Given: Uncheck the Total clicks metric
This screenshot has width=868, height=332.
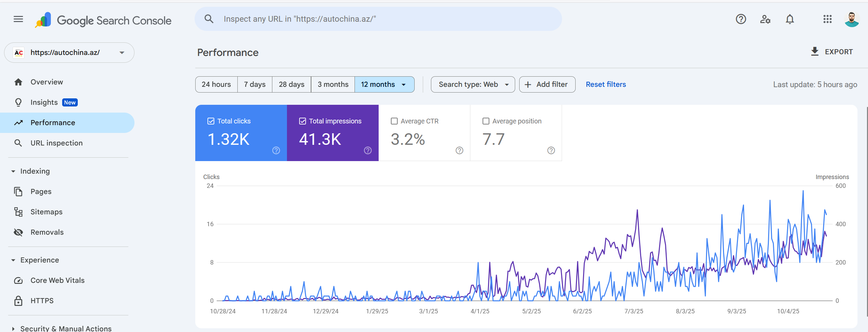Looking at the screenshot, I should [x=211, y=121].
